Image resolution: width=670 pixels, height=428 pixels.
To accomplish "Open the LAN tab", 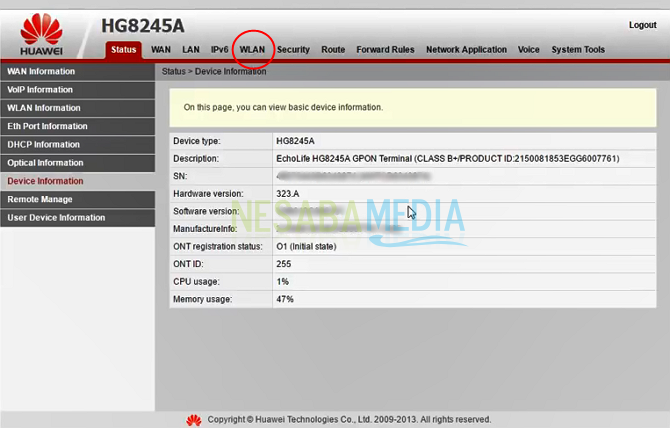I will click(190, 49).
